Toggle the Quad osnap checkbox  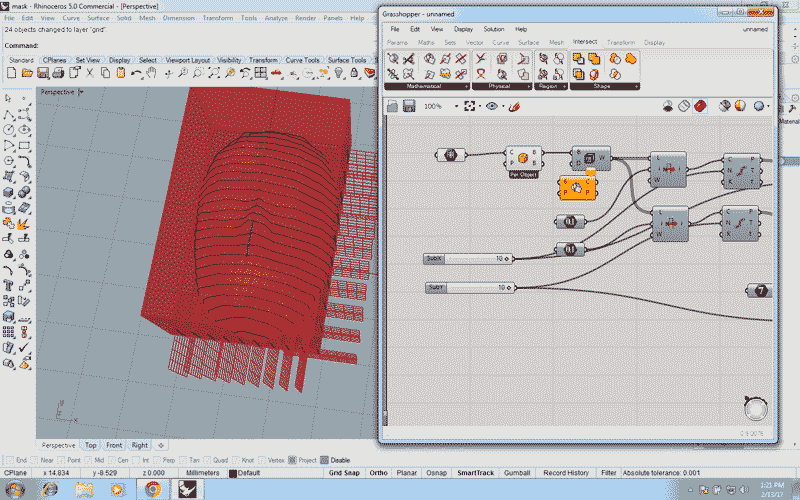[207, 460]
